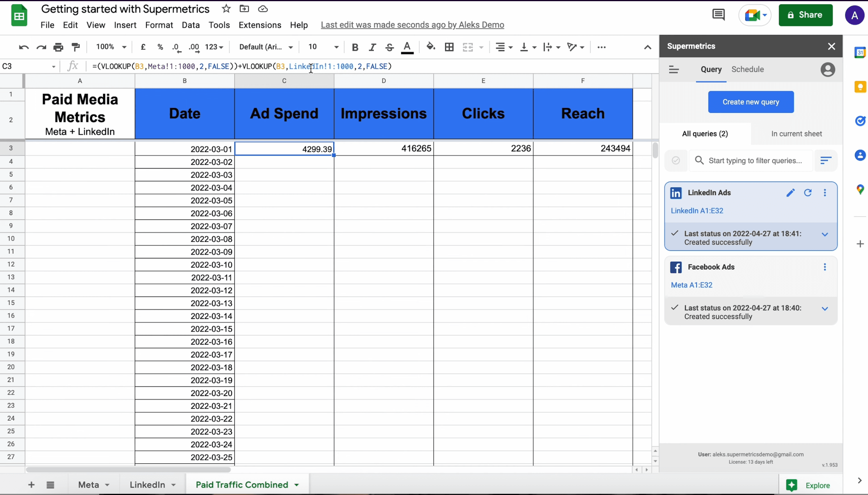Open text wrapping dropdown
The height and width of the screenshot is (495, 868).
tap(552, 47)
